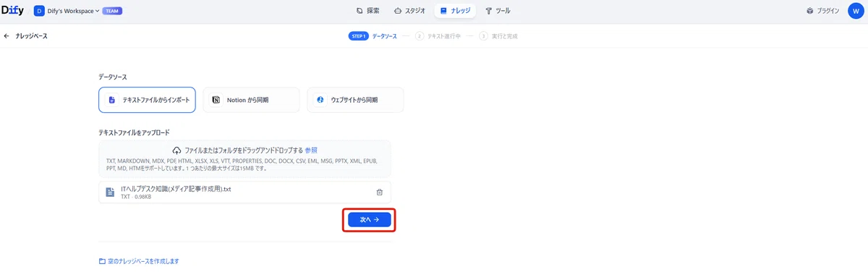
Task: Click the uploaded file's document icon
Action: click(x=111, y=192)
